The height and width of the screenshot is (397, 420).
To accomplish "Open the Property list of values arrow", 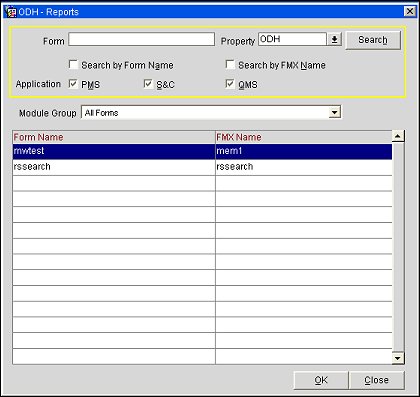I will pyautogui.click(x=334, y=39).
